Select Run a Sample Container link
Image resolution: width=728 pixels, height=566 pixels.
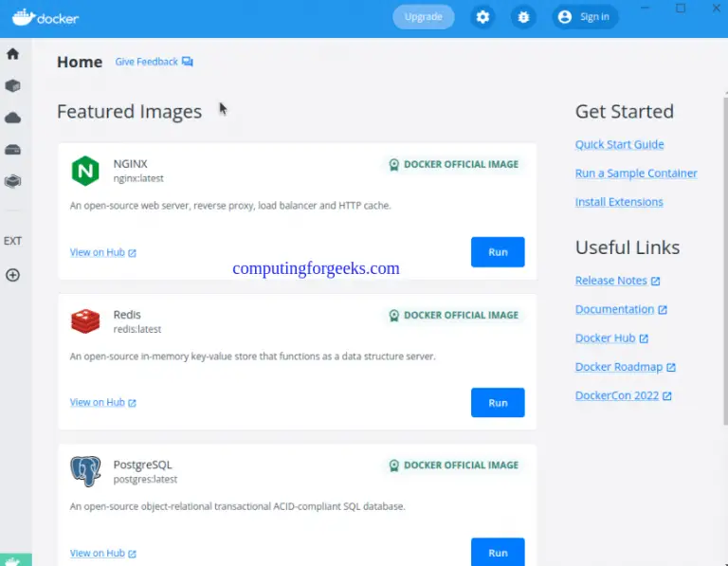pos(636,173)
